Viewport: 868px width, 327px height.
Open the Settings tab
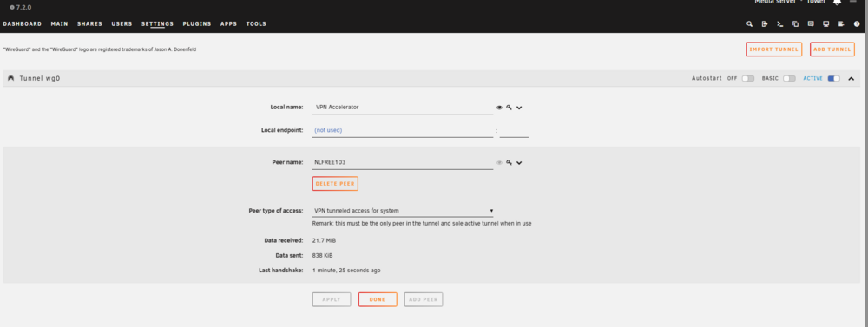[x=157, y=23]
